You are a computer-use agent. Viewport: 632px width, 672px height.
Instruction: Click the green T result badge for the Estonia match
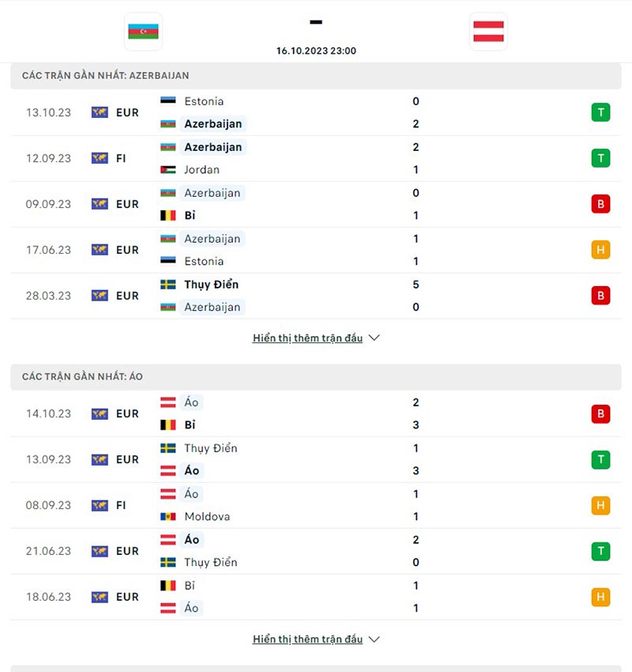(x=600, y=112)
